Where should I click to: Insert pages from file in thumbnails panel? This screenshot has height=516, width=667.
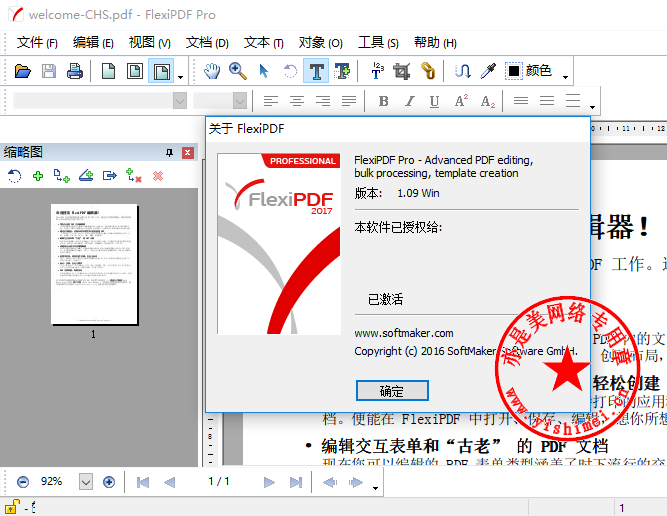click(62, 176)
